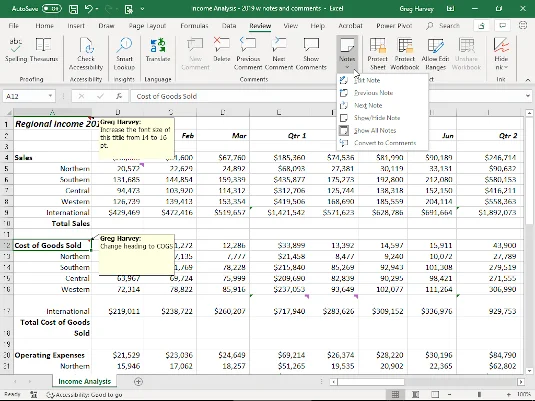Click the horizontal scrollbar thumb
The width and height of the screenshot is (535, 401).
[371, 382]
